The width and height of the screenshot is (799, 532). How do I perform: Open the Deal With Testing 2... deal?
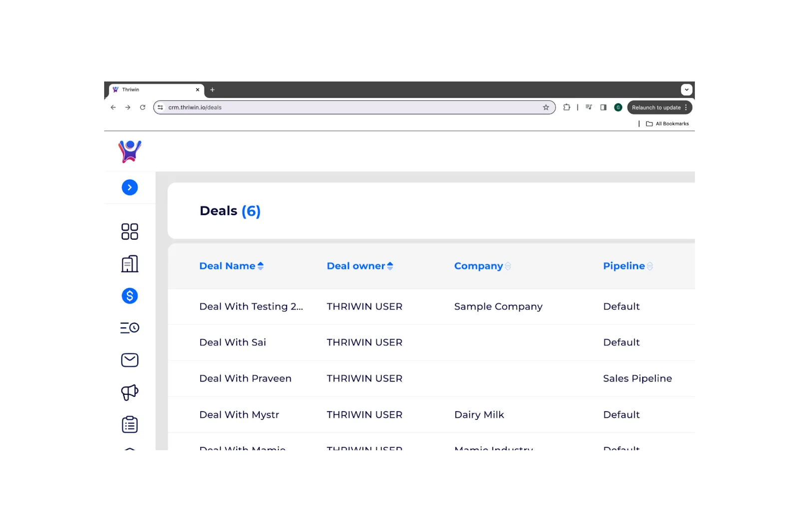[251, 306]
